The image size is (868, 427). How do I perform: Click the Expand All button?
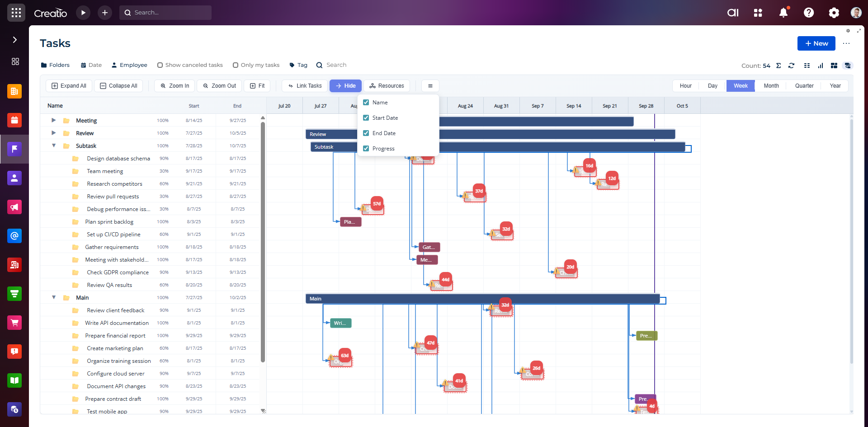(x=69, y=86)
